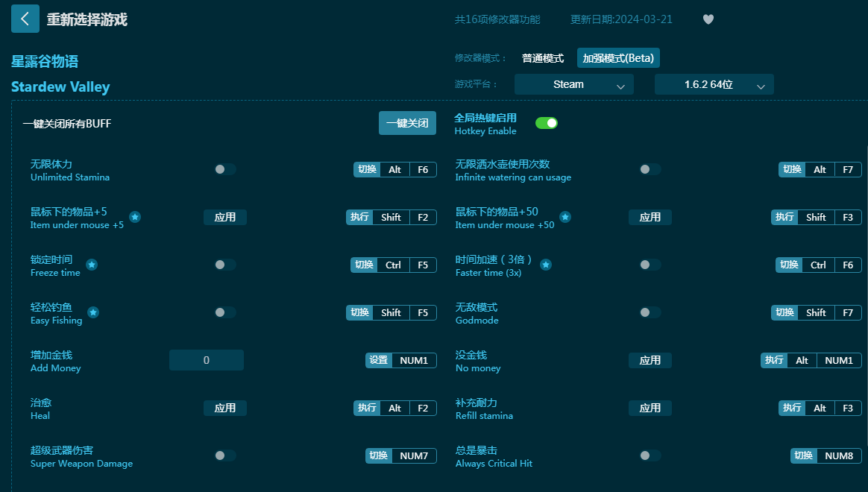The width and height of the screenshot is (868, 492).
Task: Click F6 key of Unlimited Stamina hotkey
Action: point(423,169)
